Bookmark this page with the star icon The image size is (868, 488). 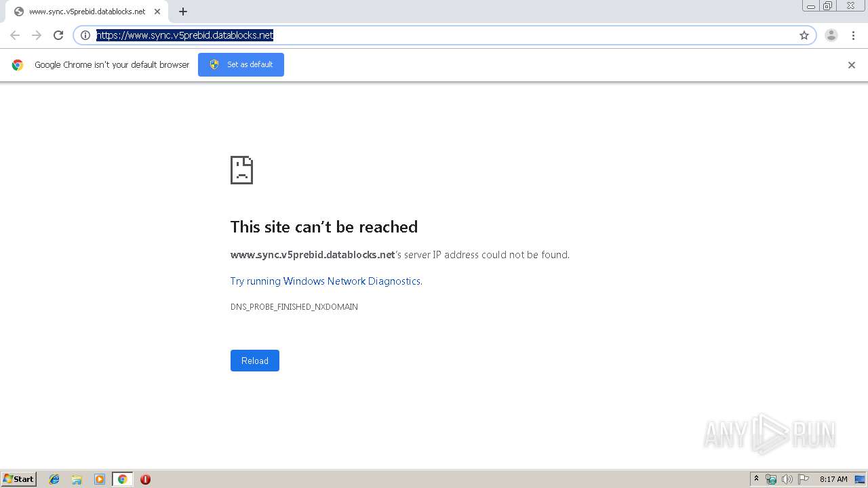click(804, 35)
